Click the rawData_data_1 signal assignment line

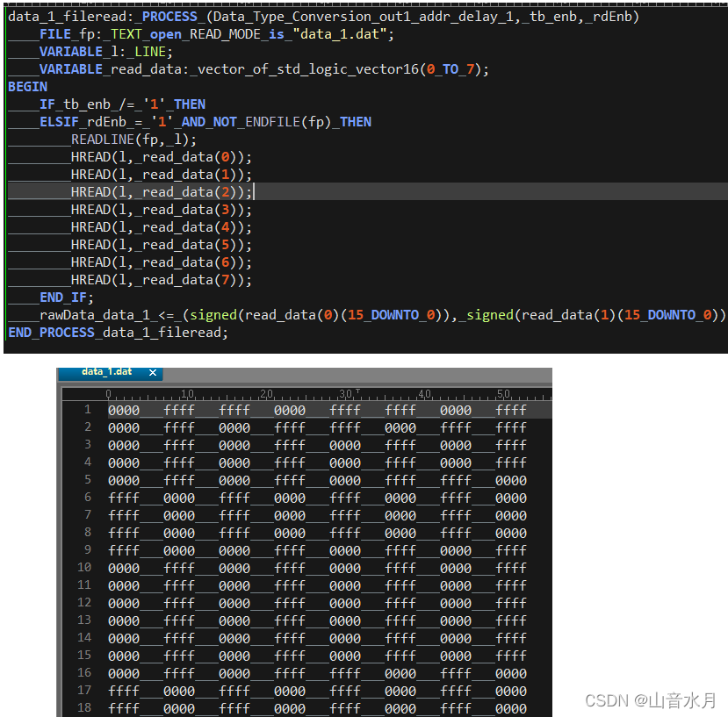(383, 315)
